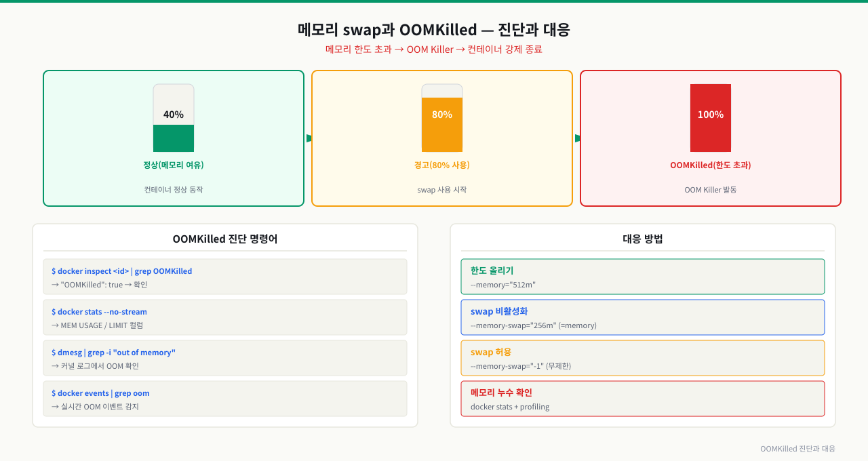
Task: Click the label 정상(메모리 여유)
Action: pos(174,165)
